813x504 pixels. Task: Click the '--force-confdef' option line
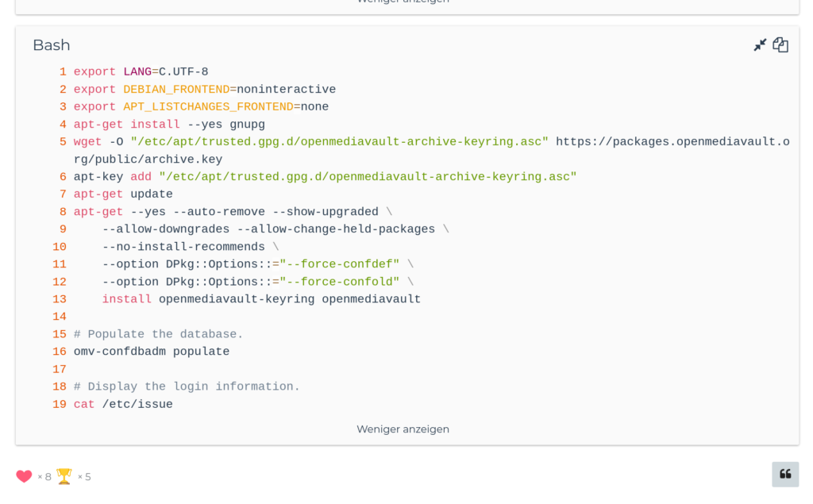[258, 264]
